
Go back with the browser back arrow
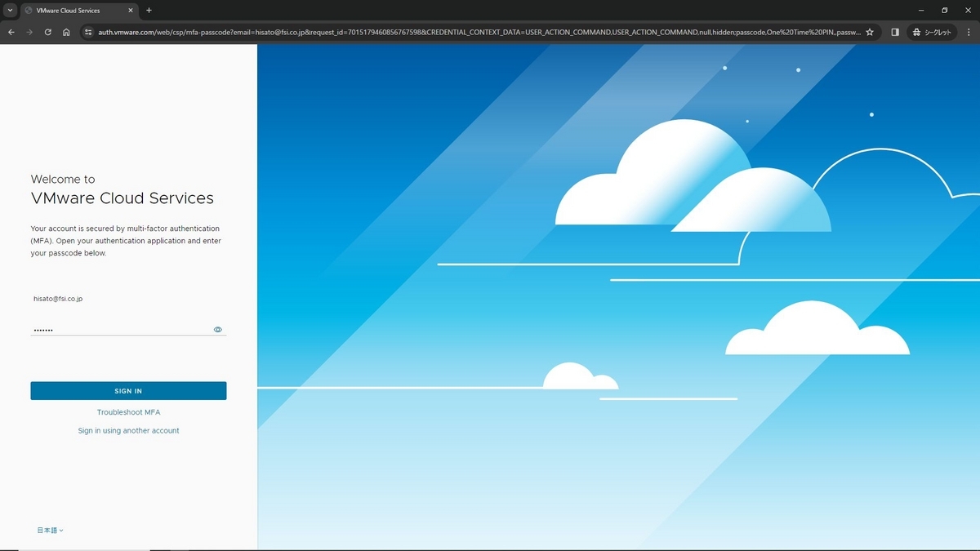click(11, 32)
